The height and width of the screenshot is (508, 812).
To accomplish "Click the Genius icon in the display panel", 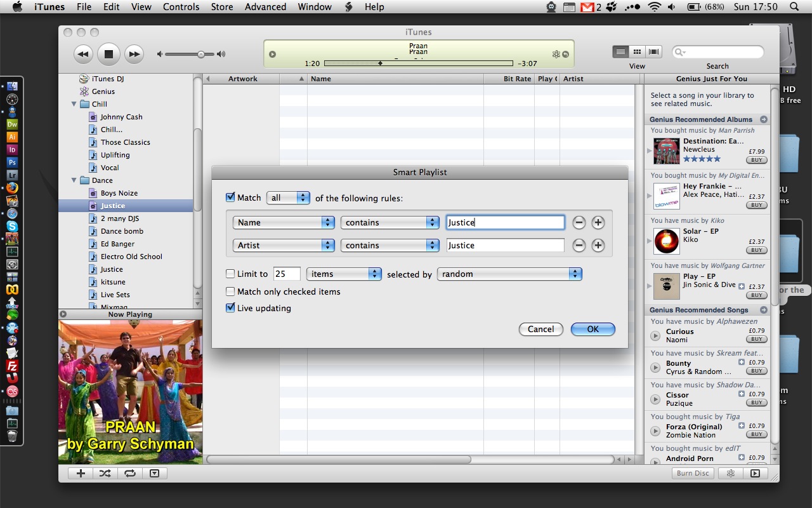I will tap(556, 55).
